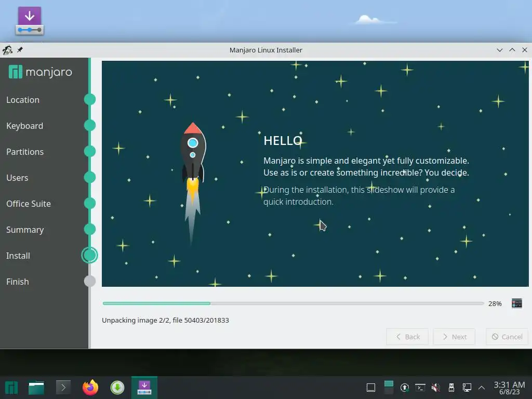Select the Finish step in sidebar
Image resolution: width=532 pixels, height=399 pixels.
click(x=17, y=282)
